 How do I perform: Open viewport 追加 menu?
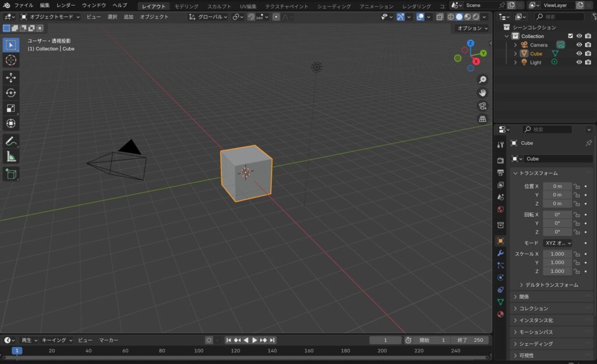[x=128, y=17]
